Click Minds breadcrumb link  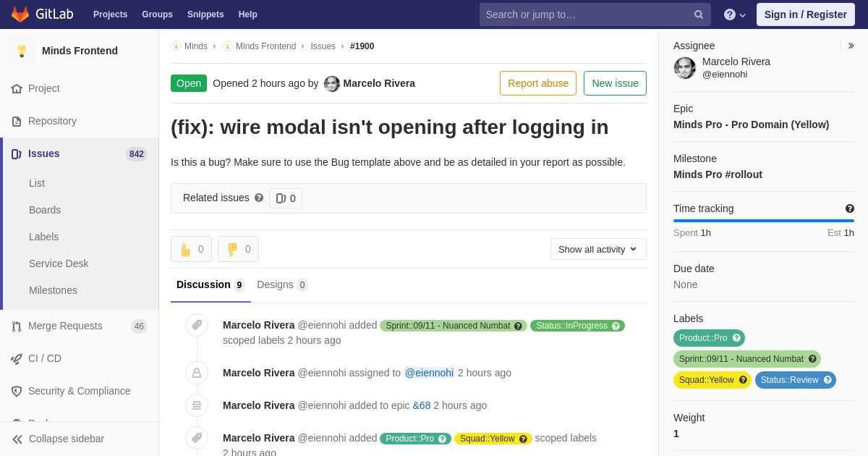(x=196, y=46)
